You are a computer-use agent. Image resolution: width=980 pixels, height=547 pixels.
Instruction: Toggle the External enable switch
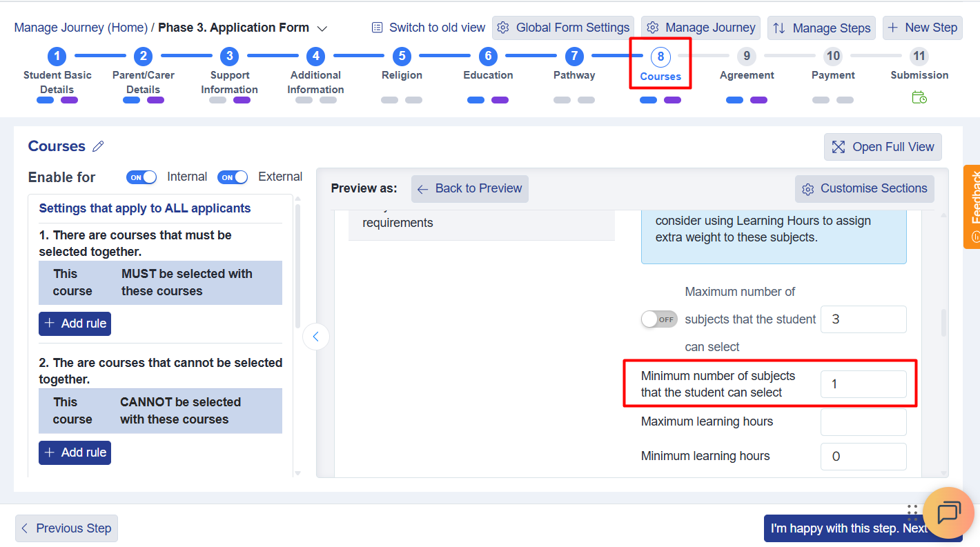pos(233,177)
